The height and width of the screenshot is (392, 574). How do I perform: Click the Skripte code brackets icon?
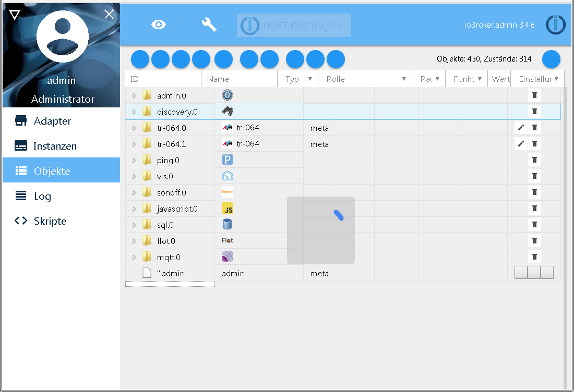(21, 221)
